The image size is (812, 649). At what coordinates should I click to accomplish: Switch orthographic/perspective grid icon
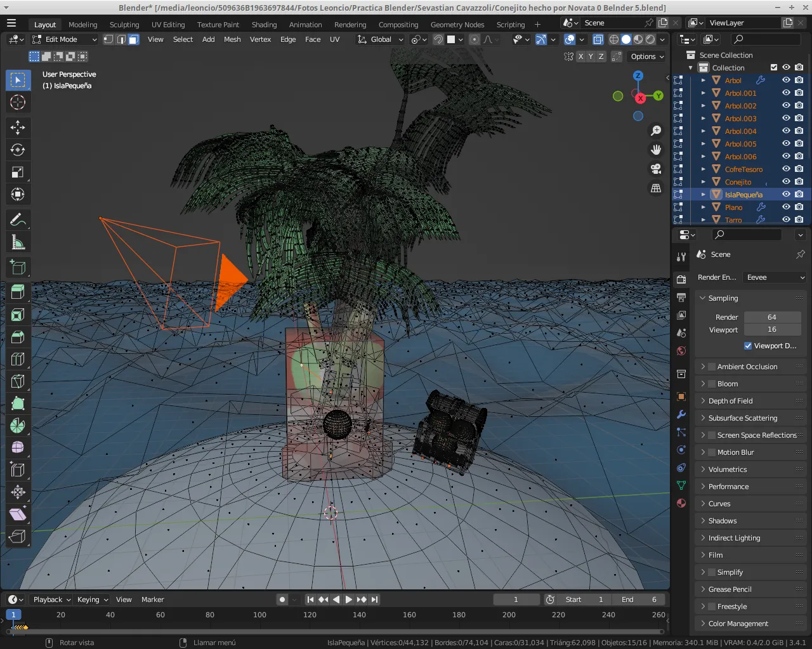pos(656,188)
